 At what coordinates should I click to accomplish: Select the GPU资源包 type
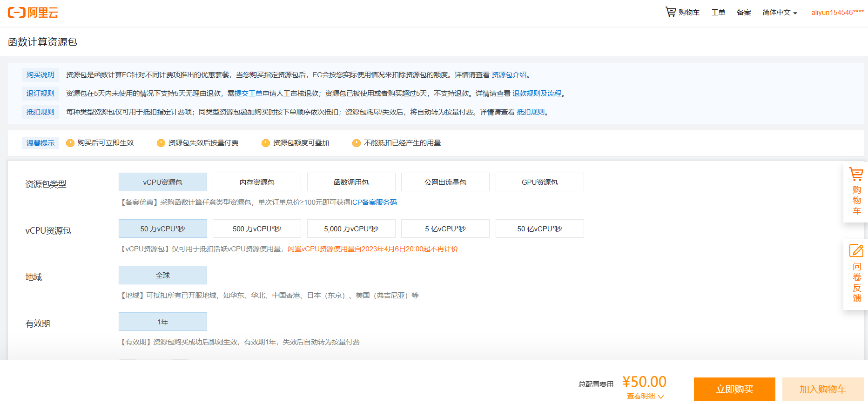pos(540,182)
